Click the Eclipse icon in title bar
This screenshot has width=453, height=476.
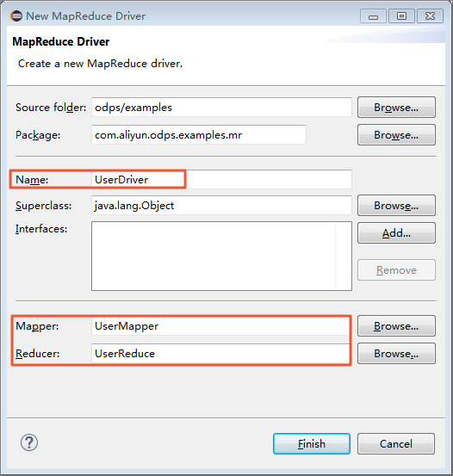[x=16, y=15]
